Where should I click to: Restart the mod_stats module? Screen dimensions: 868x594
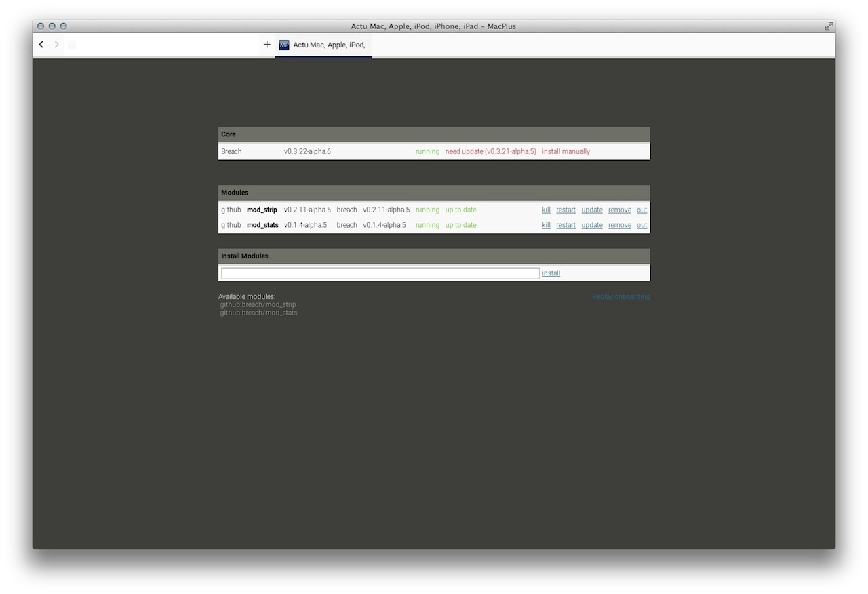pyautogui.click(x=566, y=226)
